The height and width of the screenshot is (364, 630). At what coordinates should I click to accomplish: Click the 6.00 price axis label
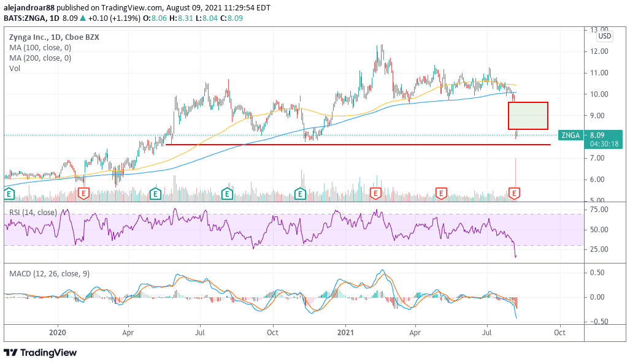(597, 180)
